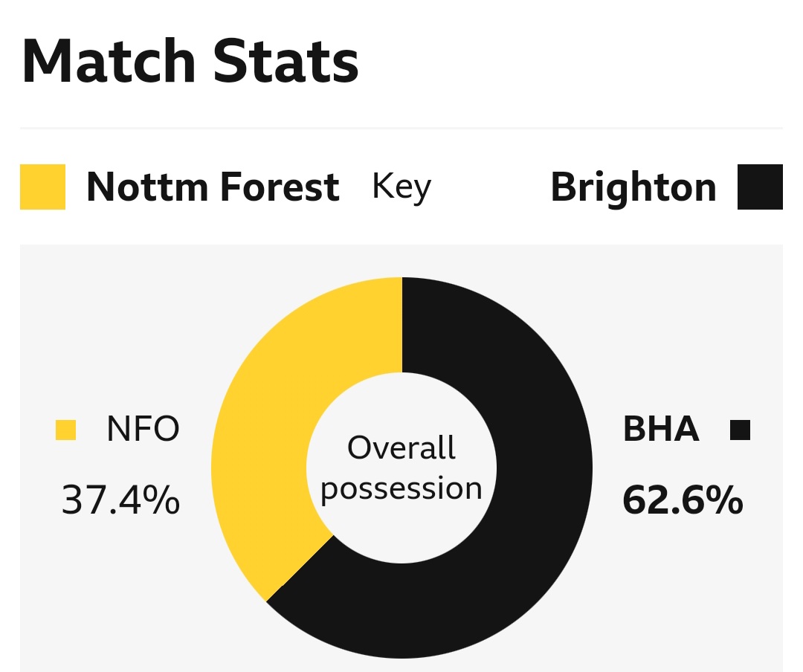Click the BHA abbreviation label
The image size is (803, 672).
pos(661,429)
